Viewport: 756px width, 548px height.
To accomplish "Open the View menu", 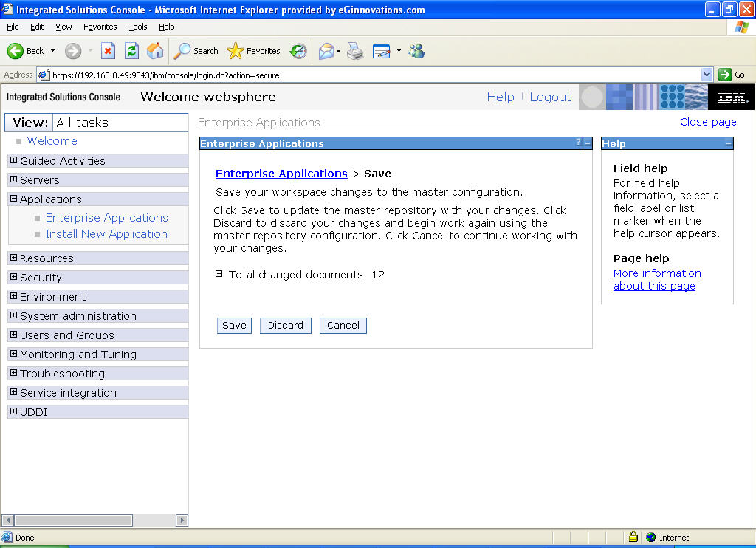I will (x=63, y=27).
